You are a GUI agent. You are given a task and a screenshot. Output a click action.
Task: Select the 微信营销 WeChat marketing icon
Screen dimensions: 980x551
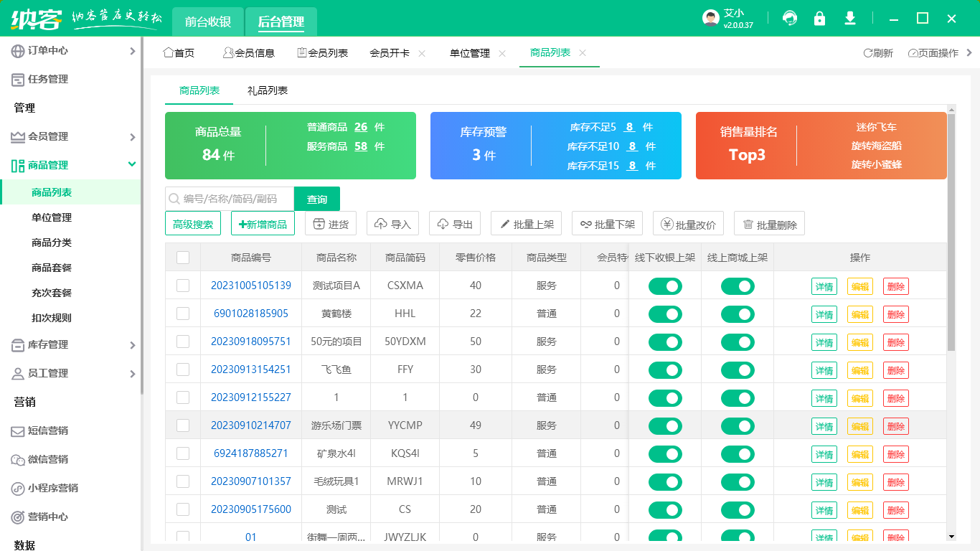[x=19, y=460]
